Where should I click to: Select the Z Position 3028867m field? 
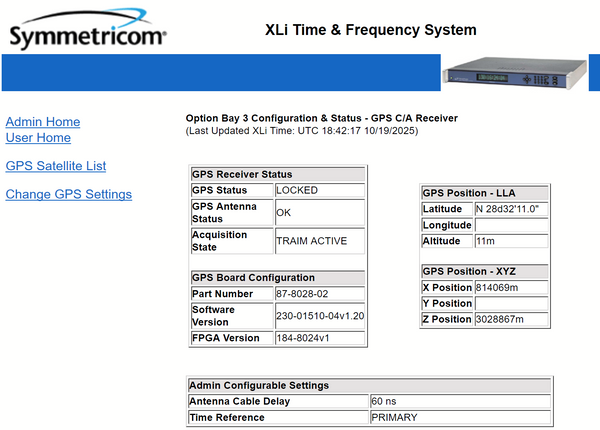510,319
